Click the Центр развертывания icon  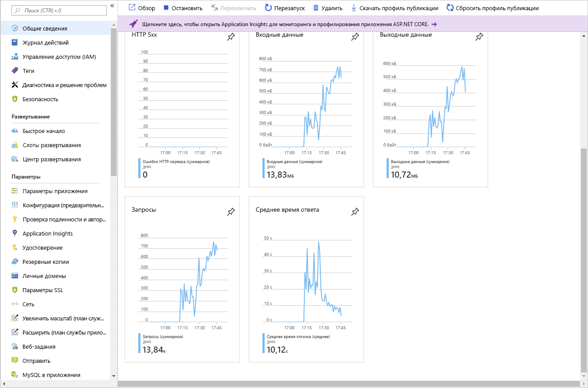pos(15,159)
